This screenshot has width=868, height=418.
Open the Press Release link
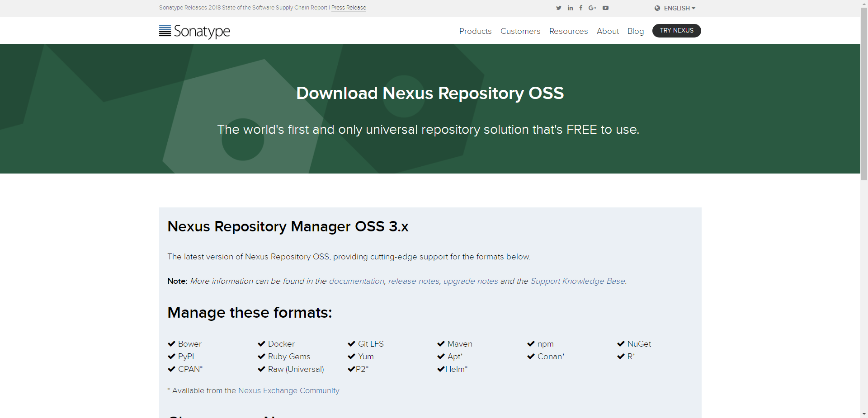click(x=349, y=8)
